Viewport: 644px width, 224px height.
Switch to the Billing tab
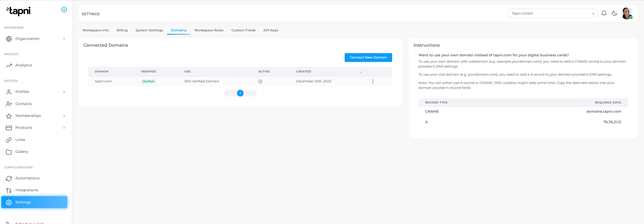tap(122, 30)
